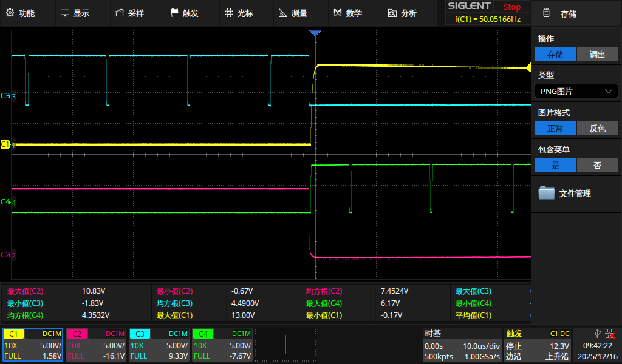Click the 分析 (Analysis) icon

pos(392,13)
